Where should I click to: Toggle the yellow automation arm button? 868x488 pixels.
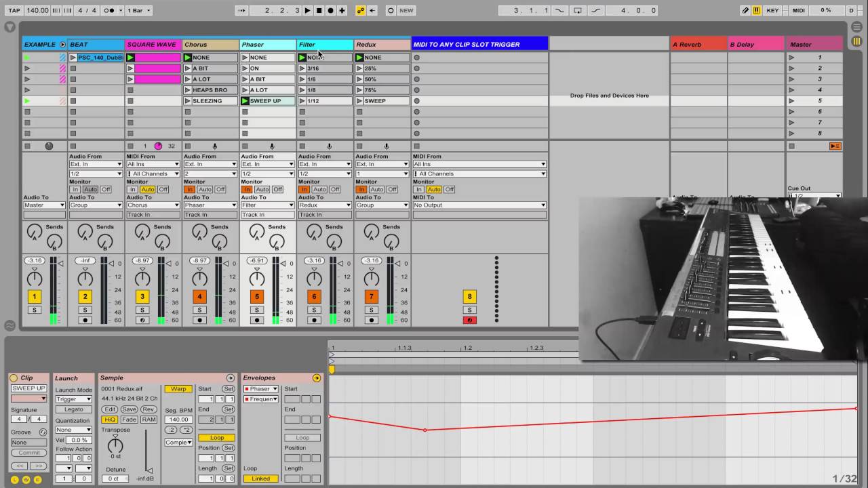click(361, 10)
